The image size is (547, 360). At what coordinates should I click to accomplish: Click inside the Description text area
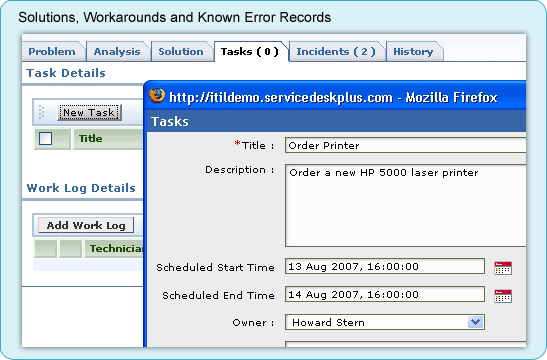pos(405,205)
